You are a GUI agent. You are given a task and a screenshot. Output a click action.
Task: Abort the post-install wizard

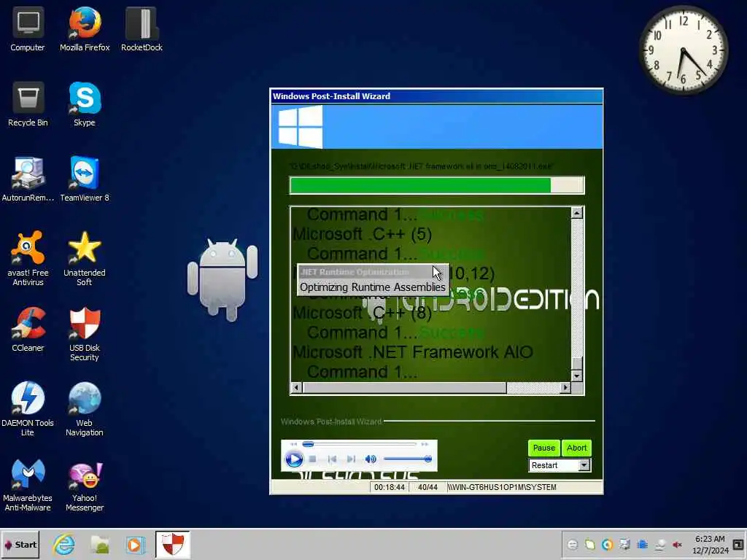pos(576,448)
